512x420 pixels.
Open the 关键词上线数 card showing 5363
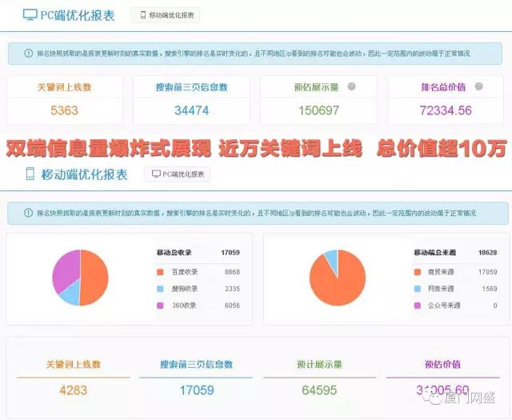point(64,99)
